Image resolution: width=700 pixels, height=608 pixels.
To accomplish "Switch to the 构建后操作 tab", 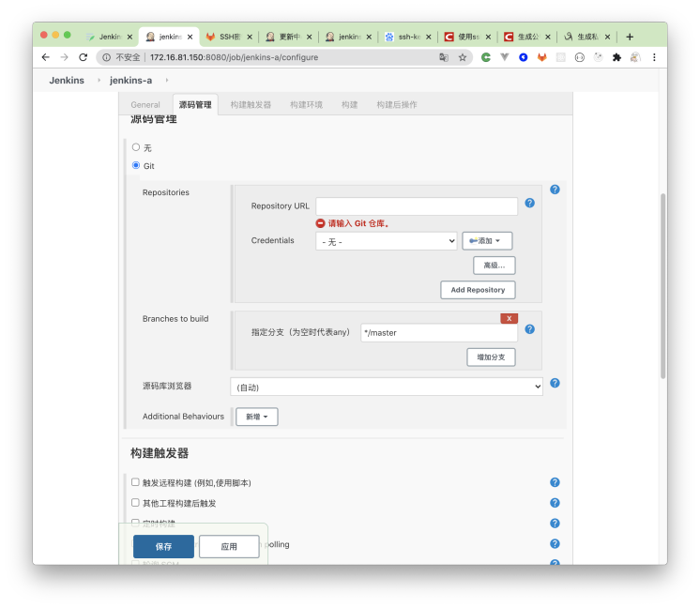I will 397,104.
